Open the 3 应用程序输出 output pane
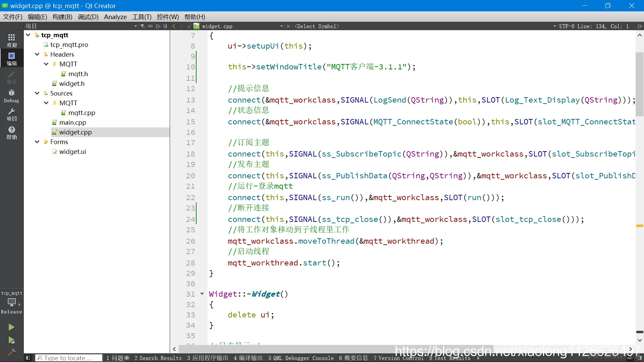 click(207, 358)
